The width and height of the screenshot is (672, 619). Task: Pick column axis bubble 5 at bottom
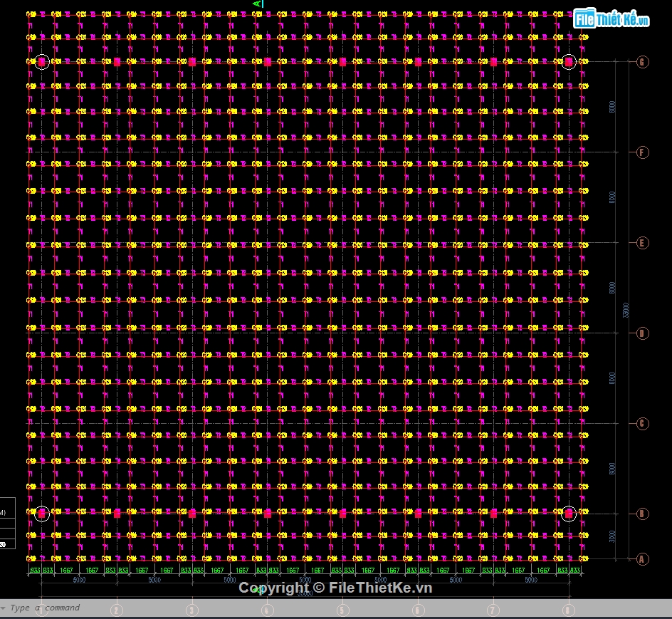point(342,610)
